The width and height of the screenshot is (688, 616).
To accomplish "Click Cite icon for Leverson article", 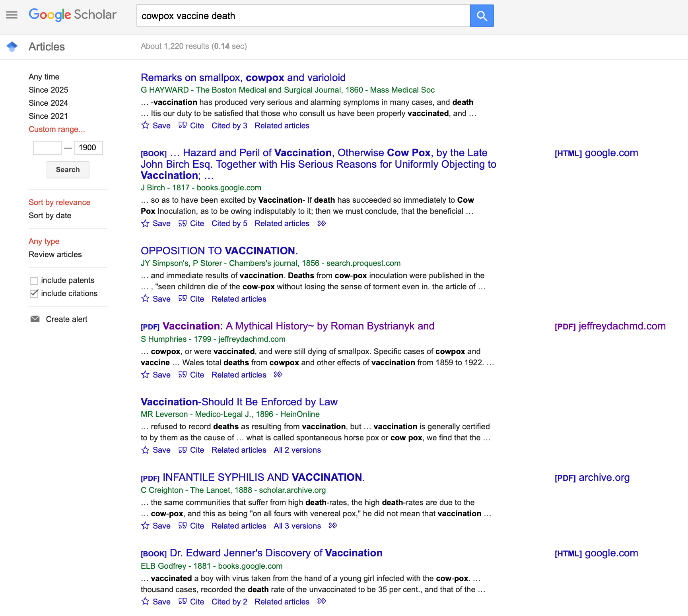I will point(183,450).
